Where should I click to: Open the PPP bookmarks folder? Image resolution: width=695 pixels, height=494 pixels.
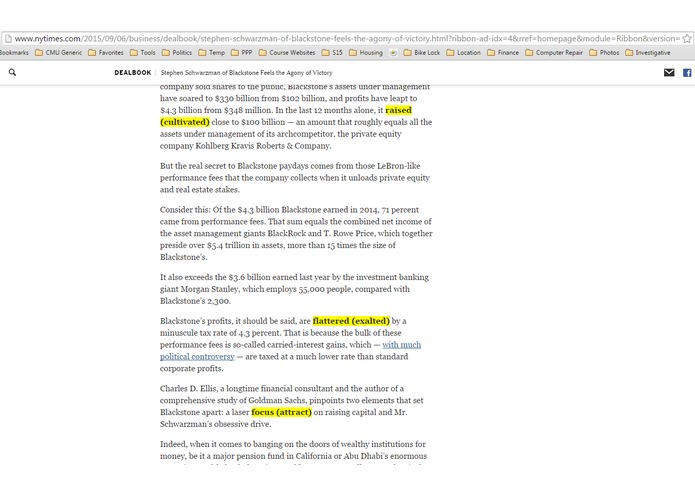[x=242, y=52]
